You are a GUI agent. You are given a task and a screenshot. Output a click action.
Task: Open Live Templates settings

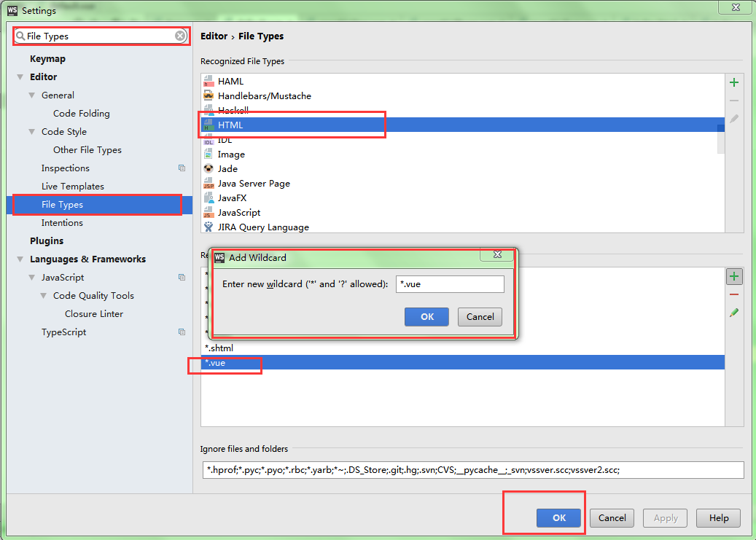(73, 186)
